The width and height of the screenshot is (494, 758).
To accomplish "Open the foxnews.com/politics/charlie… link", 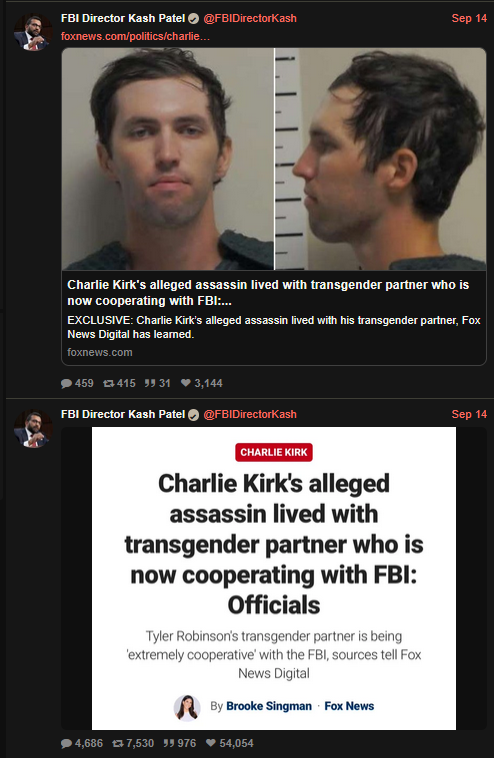I will 135,36.
